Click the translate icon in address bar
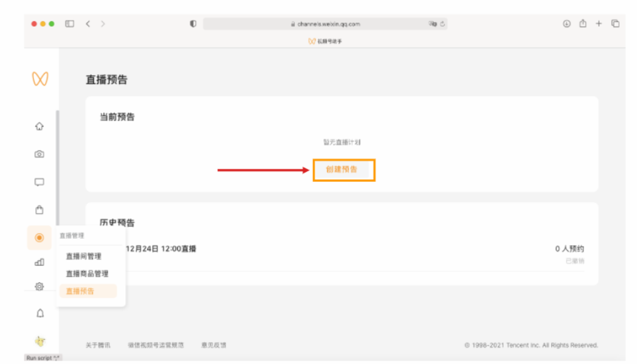This screenshot has width=637, height=364. (x=433, y=24)
